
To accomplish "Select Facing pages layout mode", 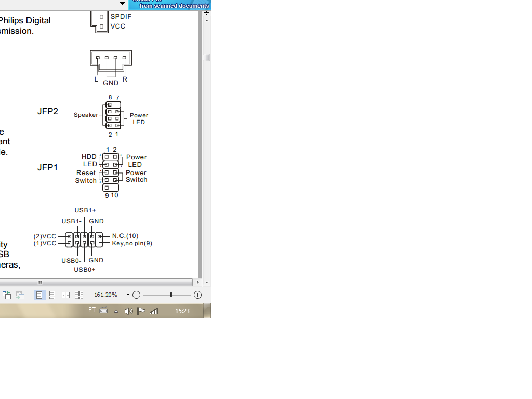I will (66, 295).
